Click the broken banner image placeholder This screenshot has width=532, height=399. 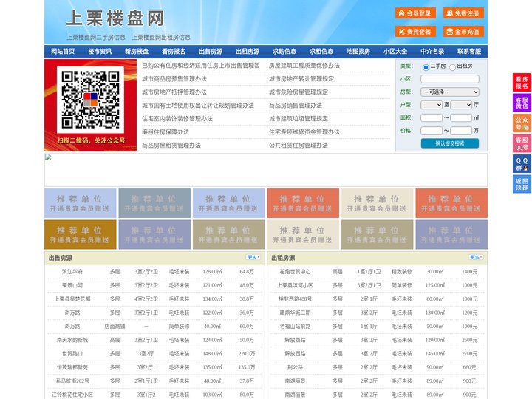pyautogui.click(x=266, y=170)
